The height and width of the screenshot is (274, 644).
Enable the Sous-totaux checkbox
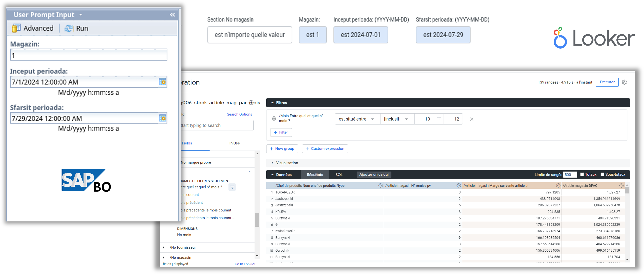[602, 174]
